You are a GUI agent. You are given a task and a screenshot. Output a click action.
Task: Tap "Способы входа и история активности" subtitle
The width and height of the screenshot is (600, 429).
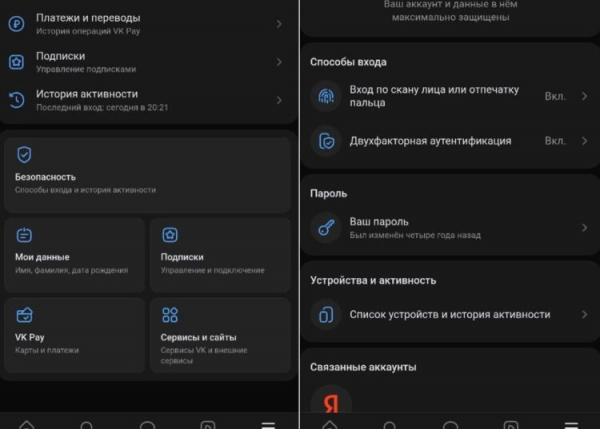[x=85, y=190]
